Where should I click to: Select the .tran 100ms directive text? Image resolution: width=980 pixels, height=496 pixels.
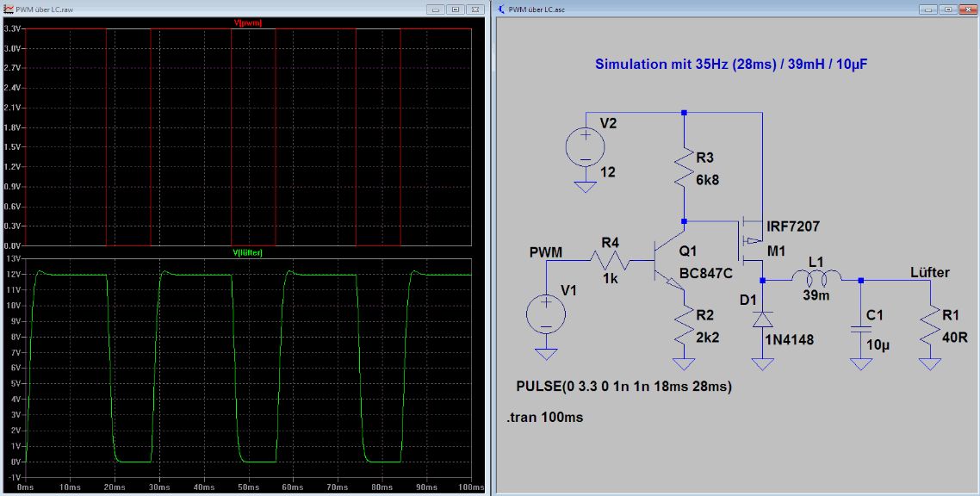(x=545, y=418)
